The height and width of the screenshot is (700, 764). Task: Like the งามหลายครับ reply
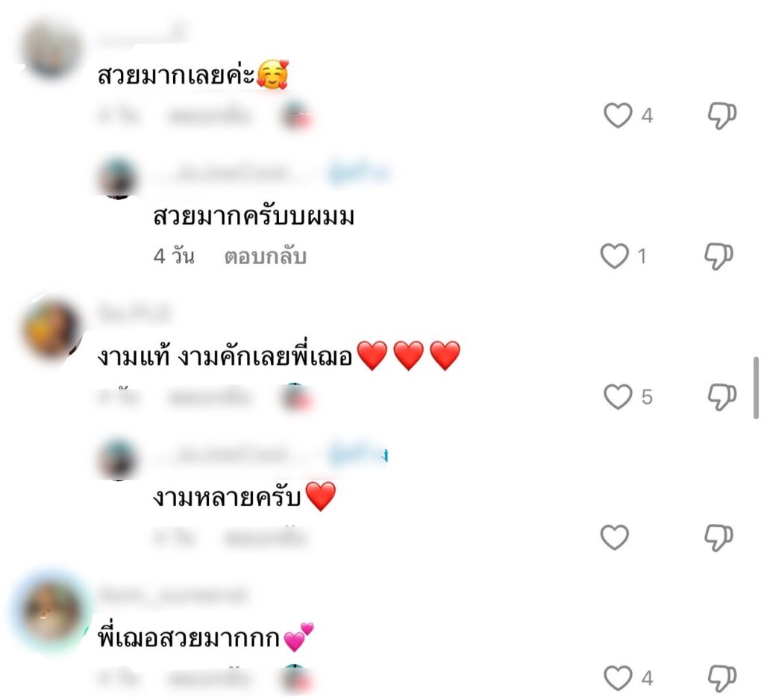pos(615,537)
